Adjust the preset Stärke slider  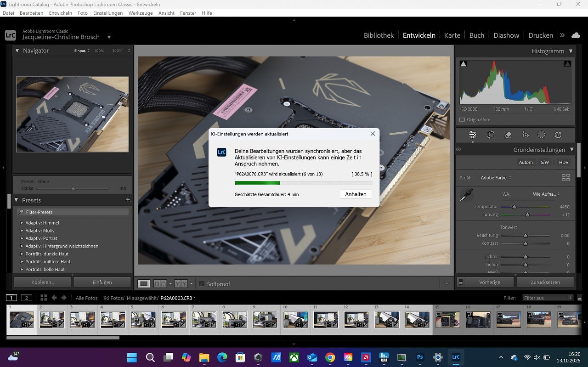pos(73,188)
